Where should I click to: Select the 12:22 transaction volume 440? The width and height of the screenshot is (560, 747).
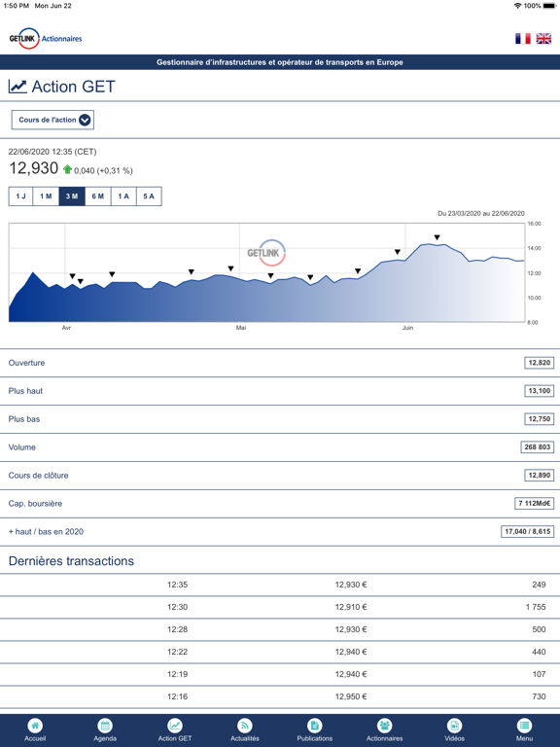pyautogui.click(x=539, y=652)
